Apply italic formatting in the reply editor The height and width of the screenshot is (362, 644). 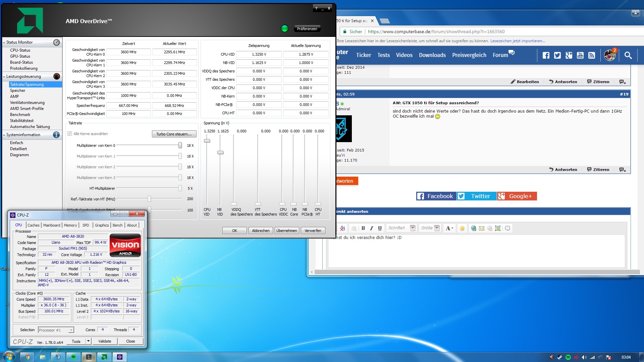[371, 228]
